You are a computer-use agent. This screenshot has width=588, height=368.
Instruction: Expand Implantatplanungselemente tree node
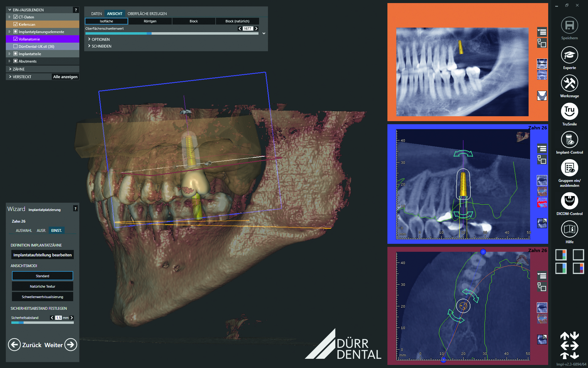pyautogui.click(x=9, y=32)
